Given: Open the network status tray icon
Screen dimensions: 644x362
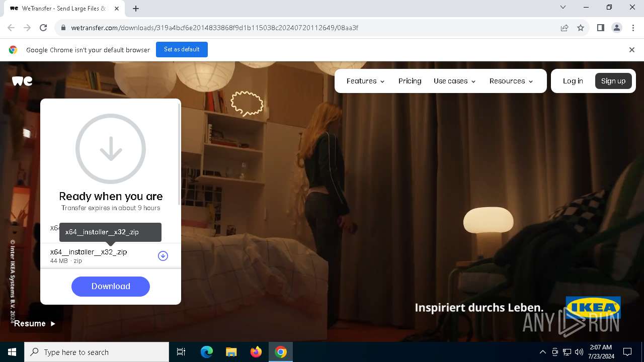Looking at the screenshot, I should (x=567, y=352).
